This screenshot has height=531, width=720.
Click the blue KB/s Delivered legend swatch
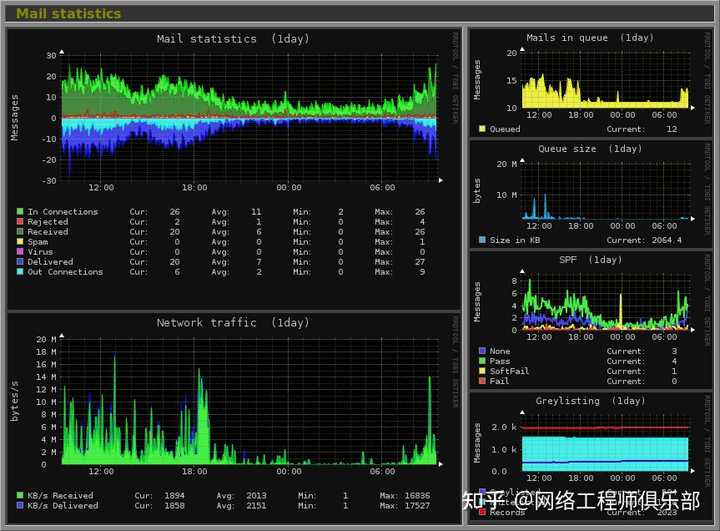(x=20, y=505)
